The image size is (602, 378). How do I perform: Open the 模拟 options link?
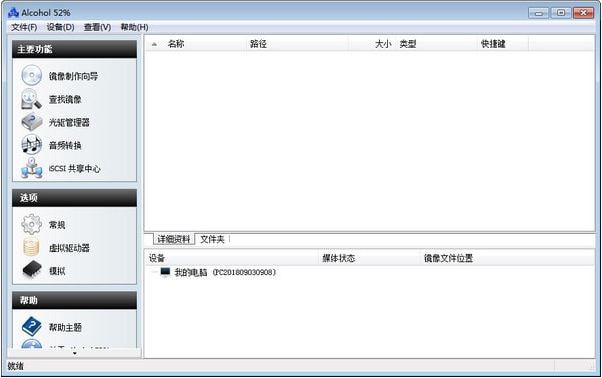pos(57,271)
